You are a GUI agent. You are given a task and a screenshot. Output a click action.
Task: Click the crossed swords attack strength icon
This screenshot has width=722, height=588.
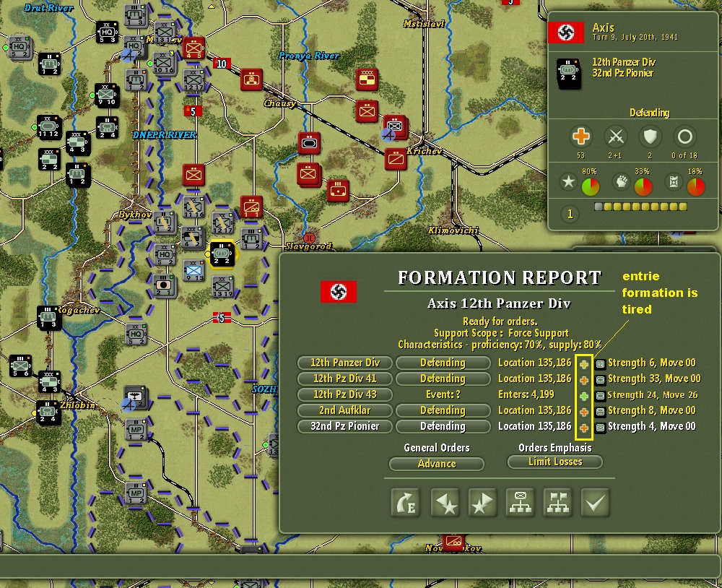616,137
